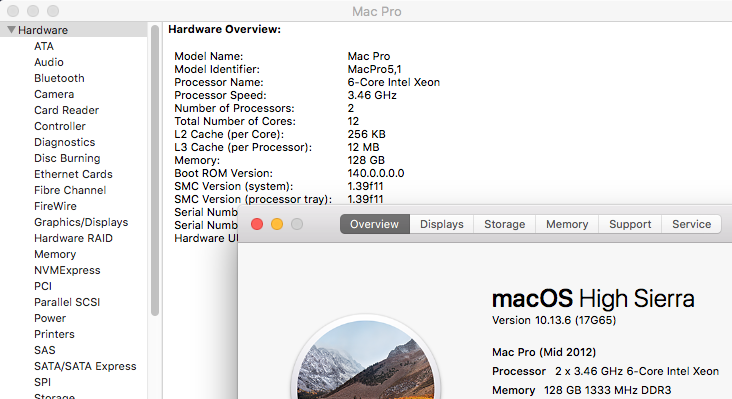Click Boot ROM Version 140.0.0.0.0
Screen dimensions: 732x399
(376, 173)
